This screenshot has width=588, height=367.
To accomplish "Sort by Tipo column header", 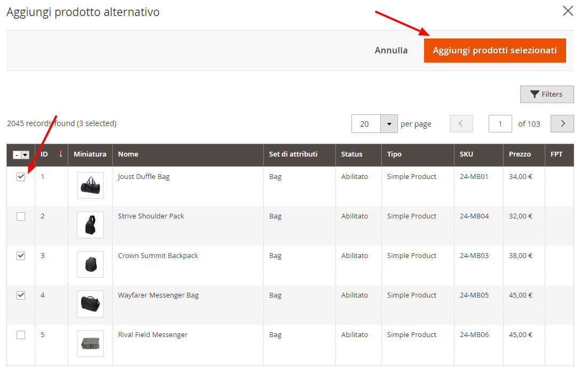I will click(418, 154).
